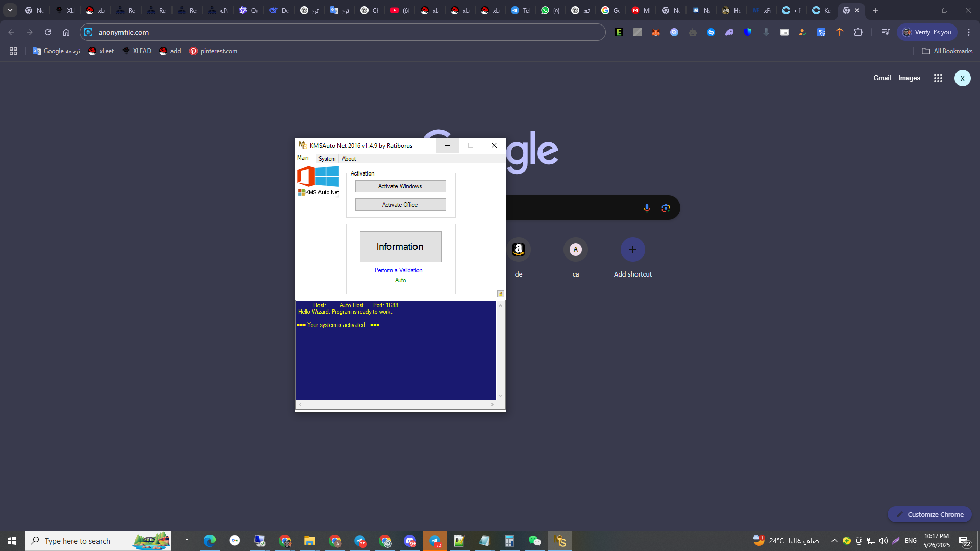This screenshot has height=551, width=980.
Task: Open the Chrome Extensions puzzle menu
Action: 859,32
